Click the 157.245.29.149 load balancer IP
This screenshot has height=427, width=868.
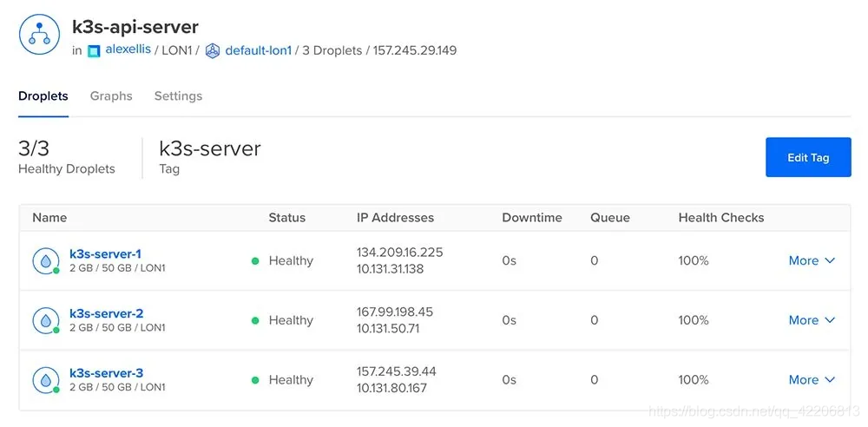click(x=415, y=50)
